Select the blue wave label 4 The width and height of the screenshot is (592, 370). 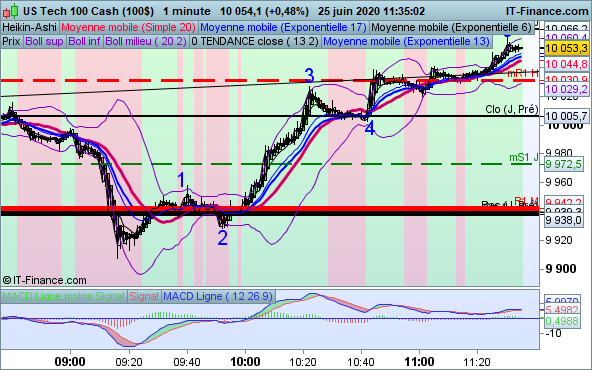(x=370, y=128)
